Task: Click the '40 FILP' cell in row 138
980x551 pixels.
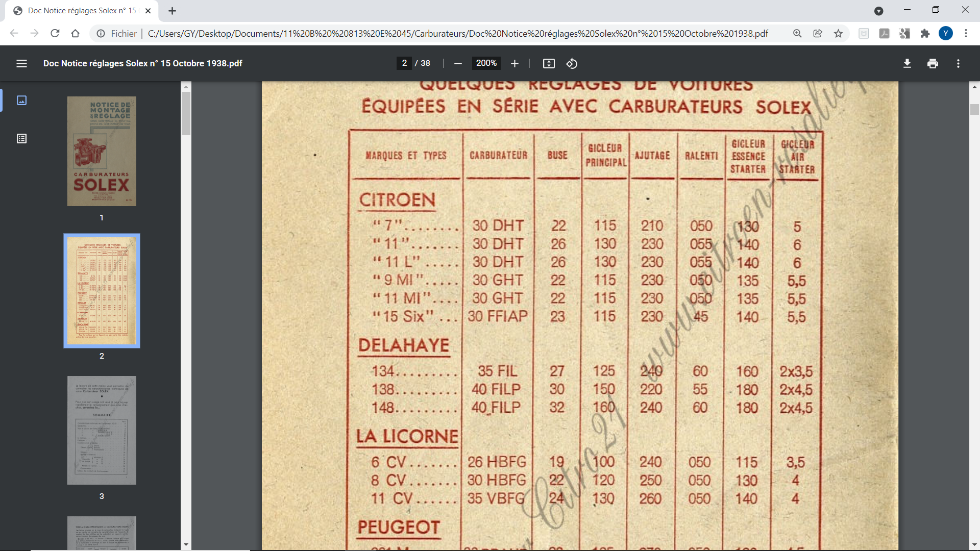Action: tap(496, 389)
